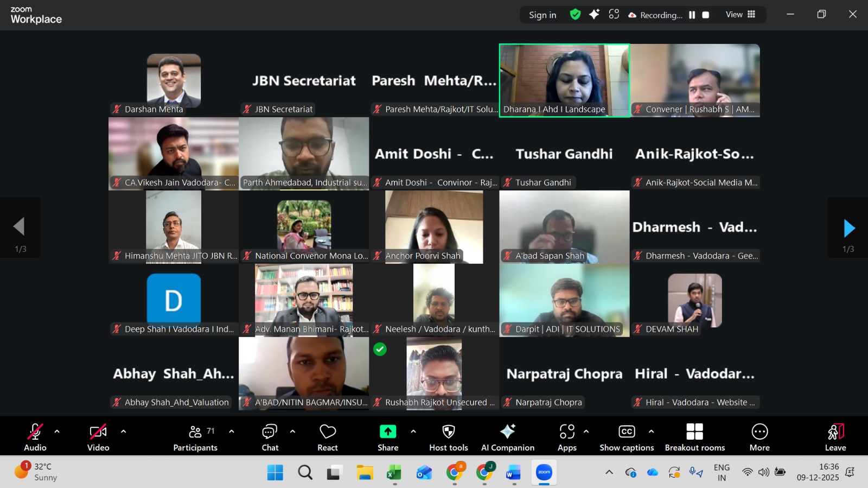This screenshot has width=868, height=488.
Task: Open the Apps panel
Action: coord(567,438)
